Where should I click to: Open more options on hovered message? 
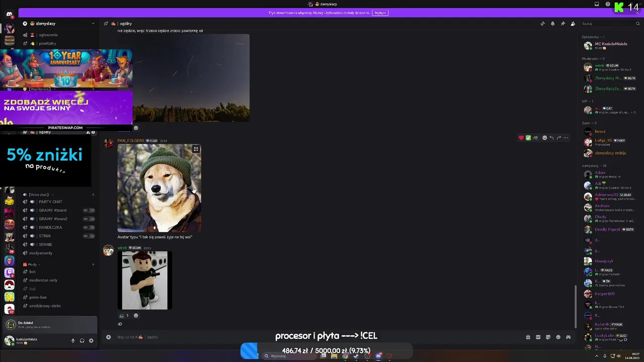pyautogui.click(x=566, y=138)
